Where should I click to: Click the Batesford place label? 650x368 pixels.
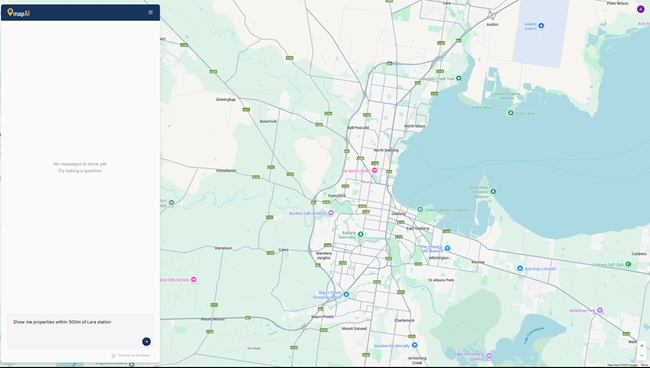click(x=268, y=121)
